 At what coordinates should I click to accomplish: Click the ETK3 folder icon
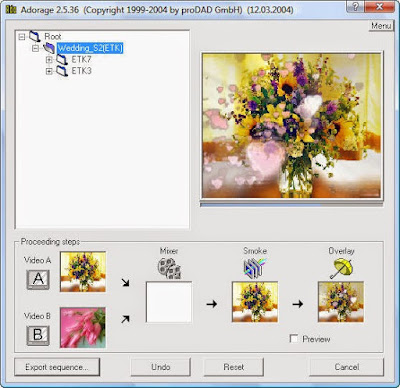click(62, 71)
